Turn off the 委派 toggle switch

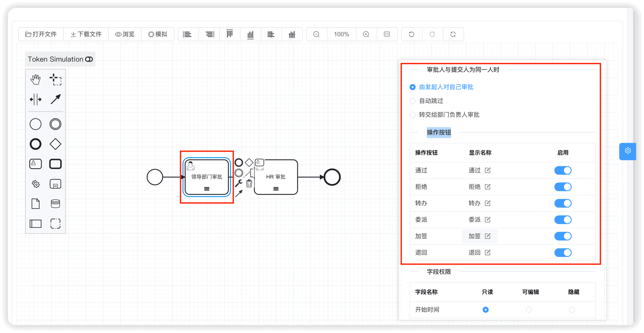(x=563, y=220)
